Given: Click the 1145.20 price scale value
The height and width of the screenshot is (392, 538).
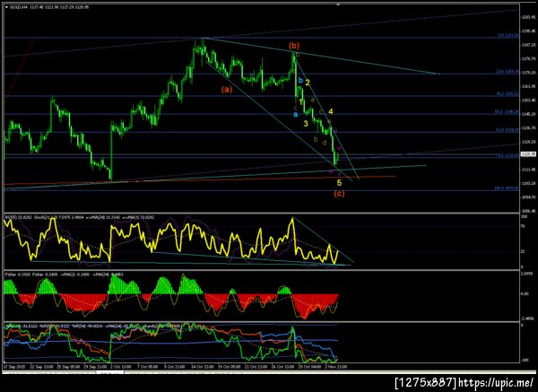Looking at the screenshot, I should [x=528, y=114].
